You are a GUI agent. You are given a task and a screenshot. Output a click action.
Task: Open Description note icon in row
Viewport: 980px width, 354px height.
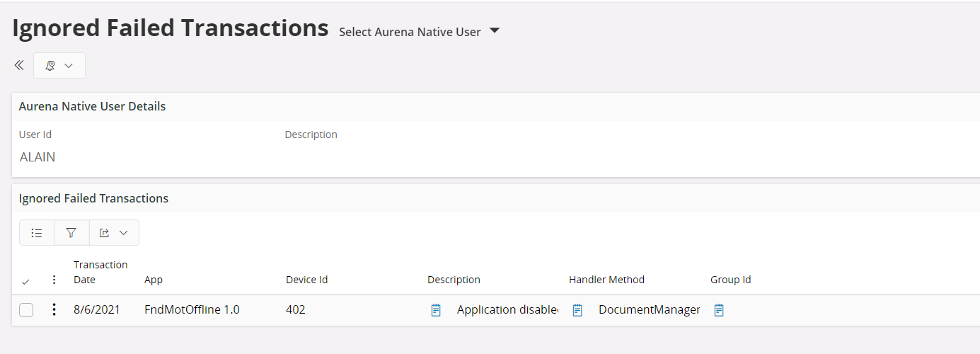(436, 310)
